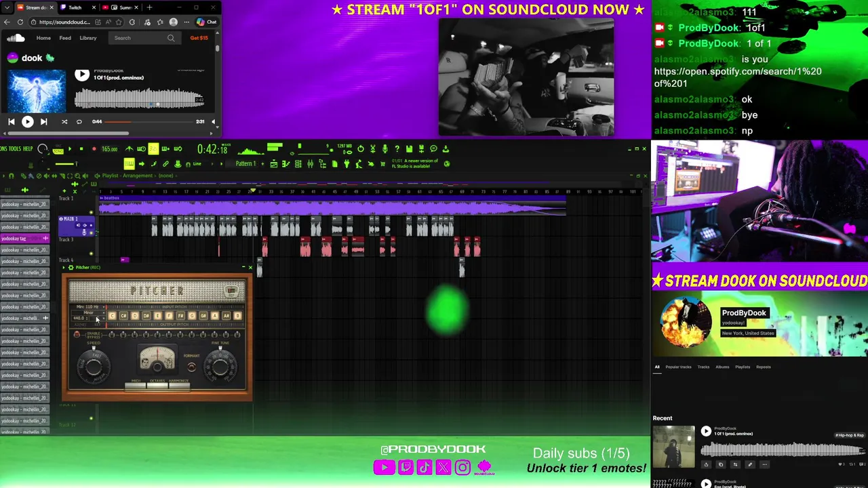This screenshot has height=488, width=868.
Task: Toggle the FL Studio record button
Action: [x=94, y=148]
